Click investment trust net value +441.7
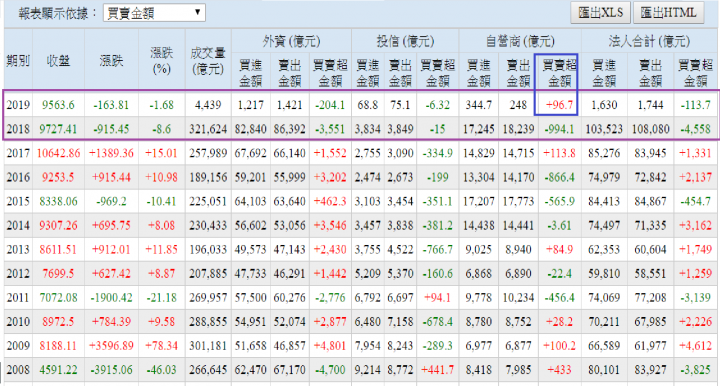Viewport: 720px width, 386px height. [437, 369]
